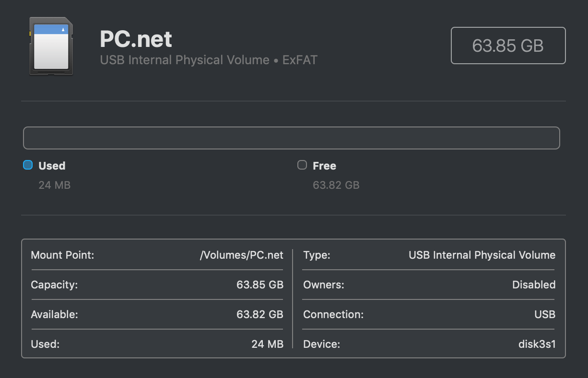Select the Available row value 63.82 GB
This screenshot has width=588, height=378.
click(x=260, y=314)
